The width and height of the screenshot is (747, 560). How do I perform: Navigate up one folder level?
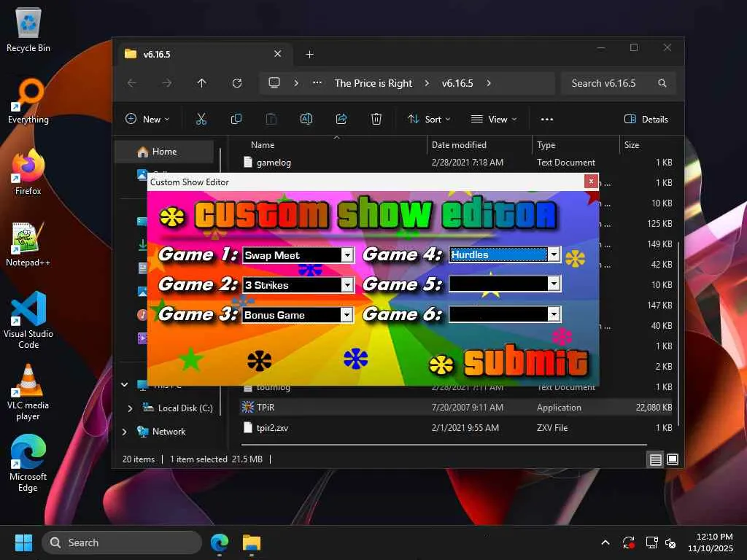pos(202,83)
